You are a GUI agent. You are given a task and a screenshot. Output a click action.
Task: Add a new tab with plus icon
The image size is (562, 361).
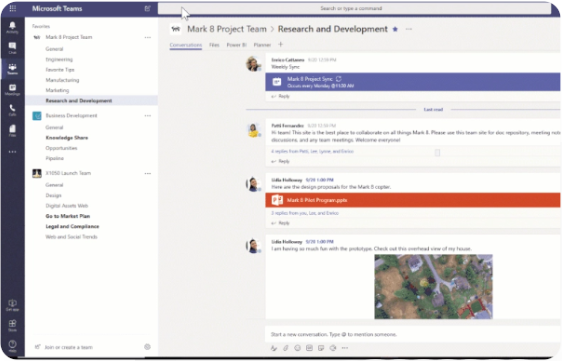(x=280, y=44)
